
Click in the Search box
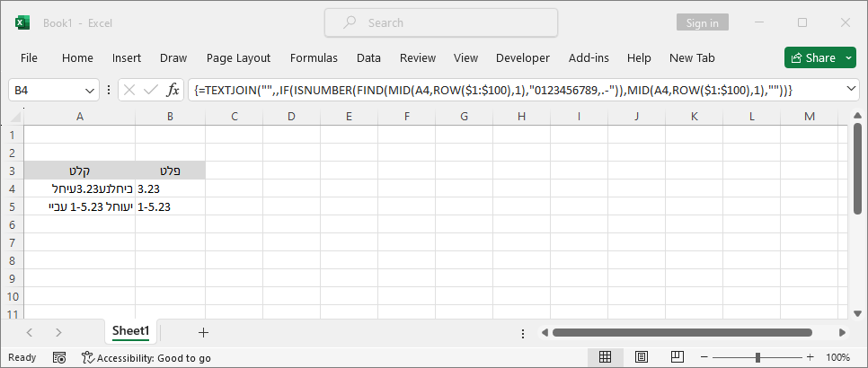click(440, 22)
